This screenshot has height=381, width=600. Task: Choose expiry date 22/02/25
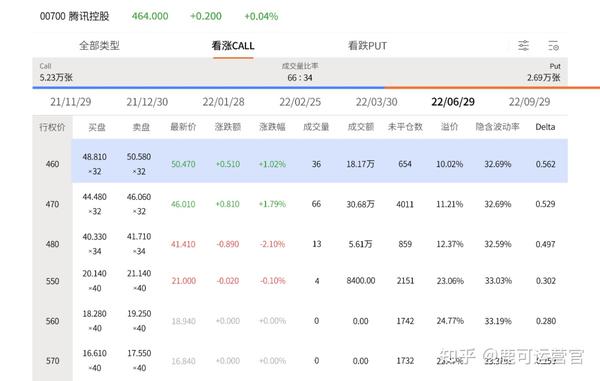coord(300,102)
